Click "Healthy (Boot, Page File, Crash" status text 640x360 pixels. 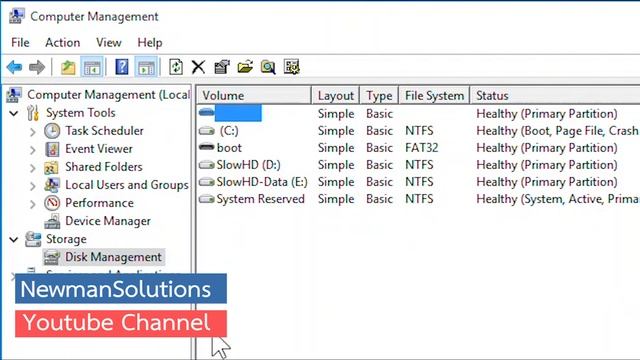tap(557, 131)
